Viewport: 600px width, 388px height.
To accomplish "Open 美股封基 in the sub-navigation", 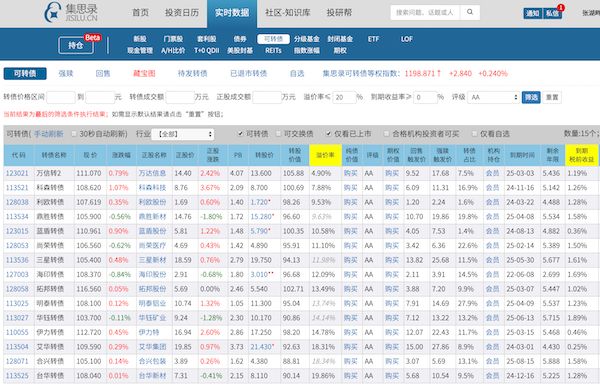I will click(x=240, y=51).
